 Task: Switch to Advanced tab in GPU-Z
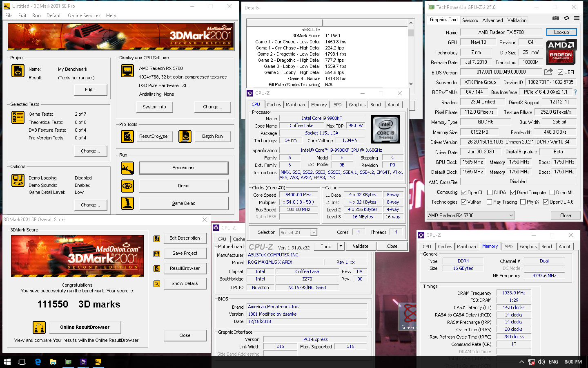coord(493,20)
